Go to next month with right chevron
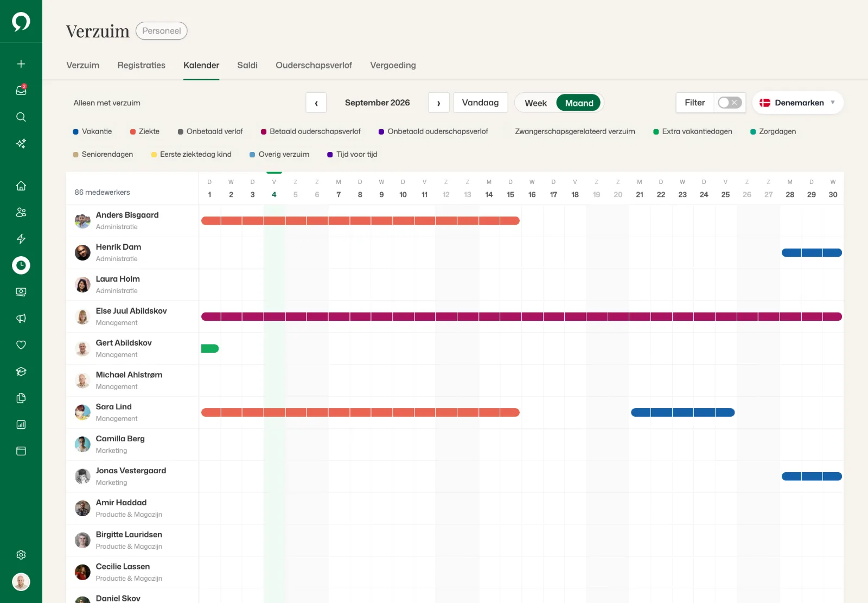Image resolution: width=868 pixels, height=603 pixels. 439,103
